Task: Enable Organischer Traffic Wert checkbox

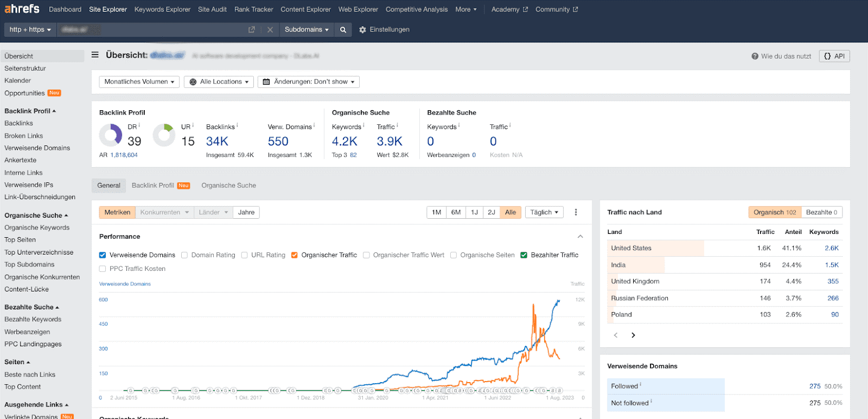Action: pyautogui.click(x=366, y=255)
